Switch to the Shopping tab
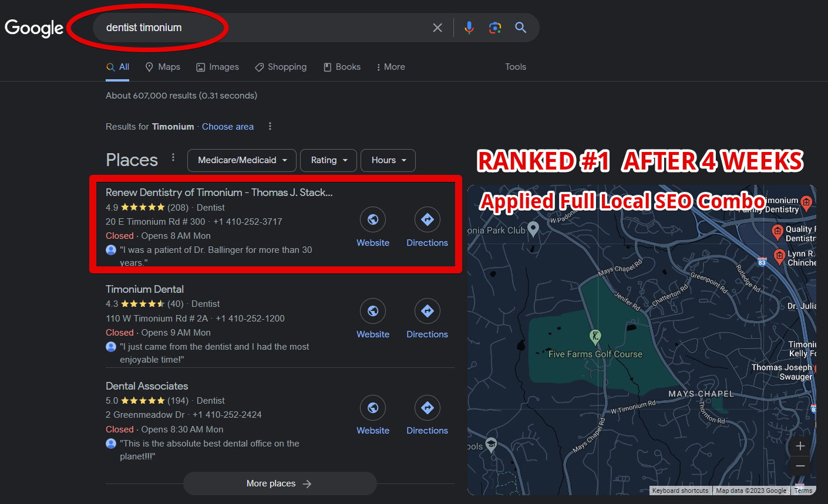The width and height of the screenshot is (828, 504). (281, 67)
